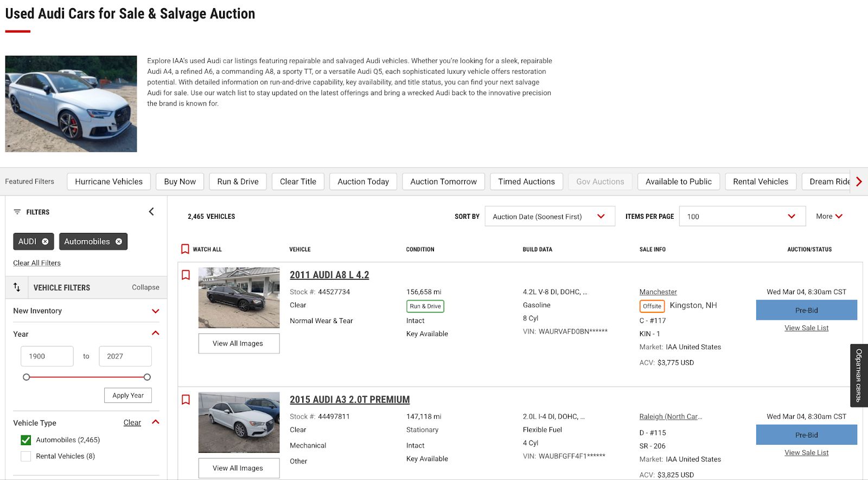Open the Sort By dropdown
868x480 pixels.
[x=550, y=216]
